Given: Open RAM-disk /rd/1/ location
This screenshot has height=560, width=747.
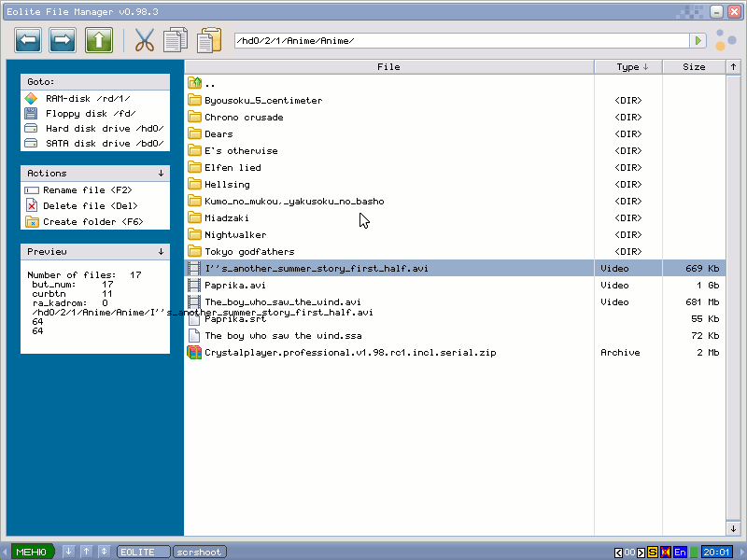Looking at the screenshot, I should pos(87,98).
